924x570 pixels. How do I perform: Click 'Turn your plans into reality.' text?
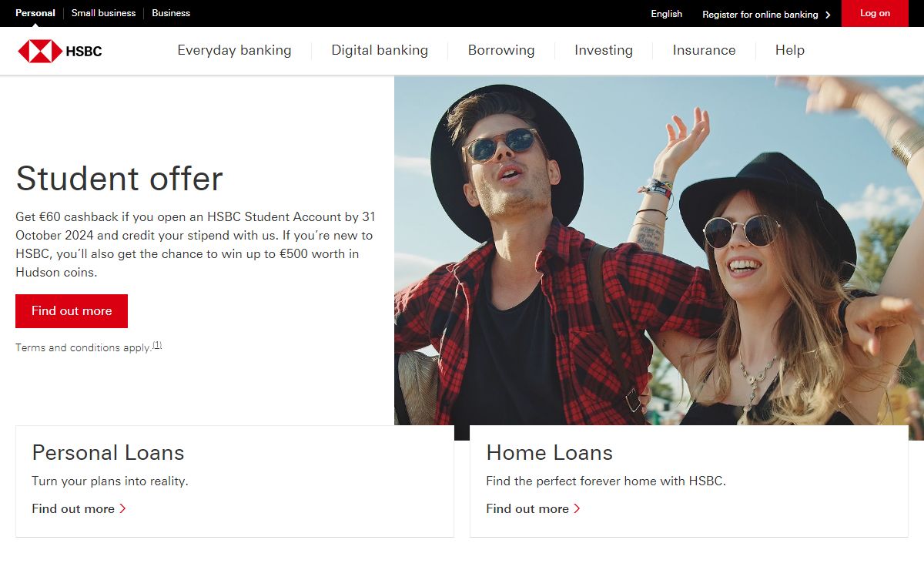[x=110, y=481]
